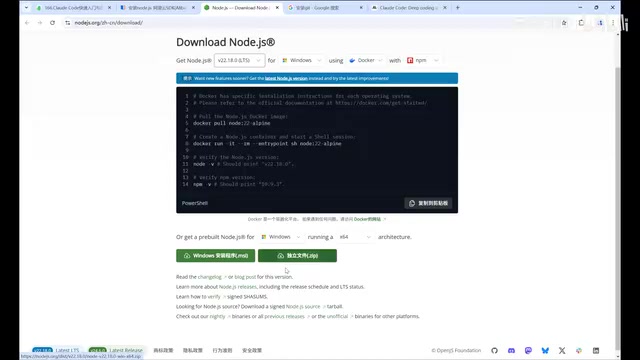This screenshot has height=360, width=640.
Task: Click the 'docker run' entrypoint code line
Action: pyautogui.click(x=267, y=144)
